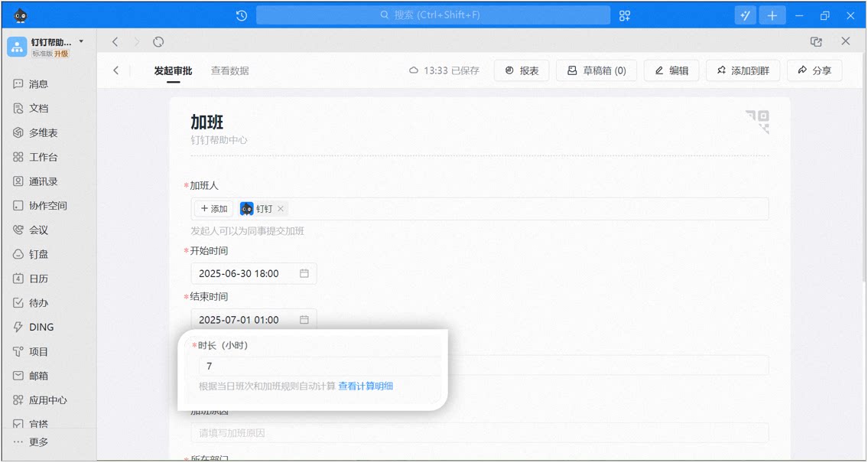Click the 分享 button
The height and width of the screenshot is (463, 868).
pos(814,70)
